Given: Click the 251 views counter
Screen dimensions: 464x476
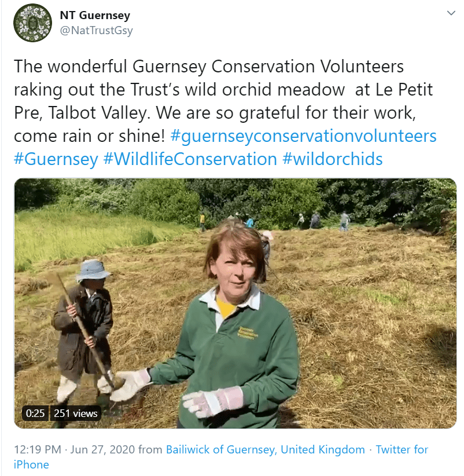Looking at the screenshot, I should [76, 413].
